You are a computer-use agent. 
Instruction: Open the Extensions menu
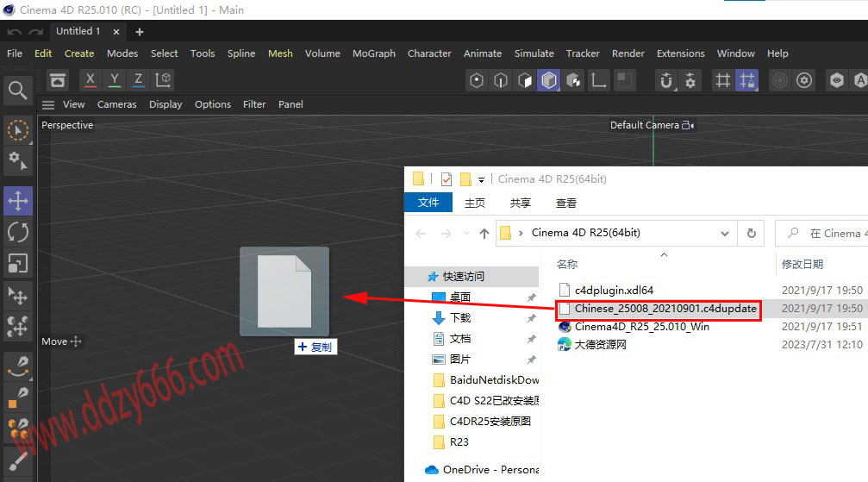tap(680, 53)
